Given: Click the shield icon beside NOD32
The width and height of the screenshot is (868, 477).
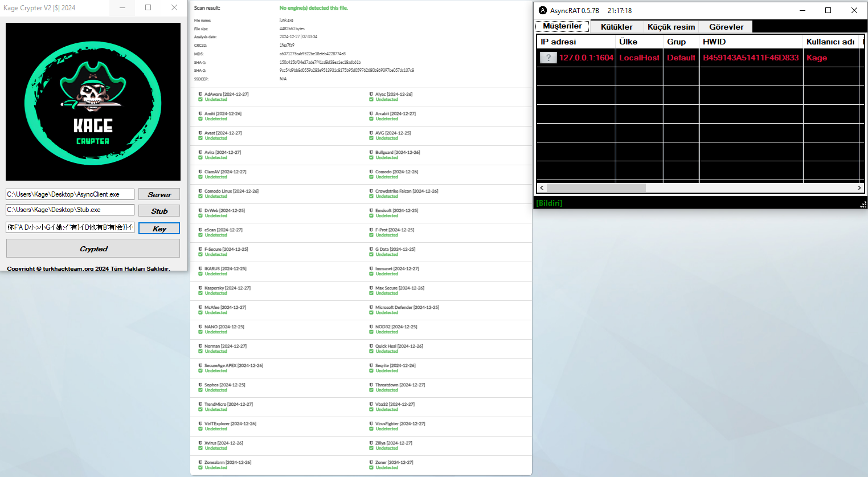Looking at the screenshot, I should [x=371, y=327].
